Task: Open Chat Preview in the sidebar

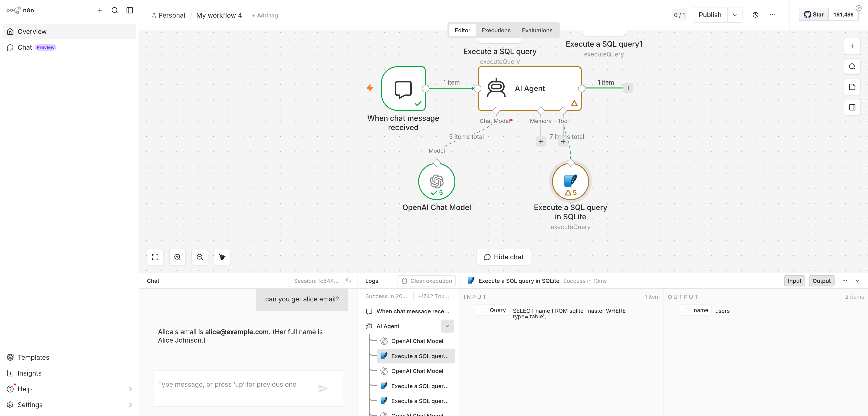Action: click(69, 48)
